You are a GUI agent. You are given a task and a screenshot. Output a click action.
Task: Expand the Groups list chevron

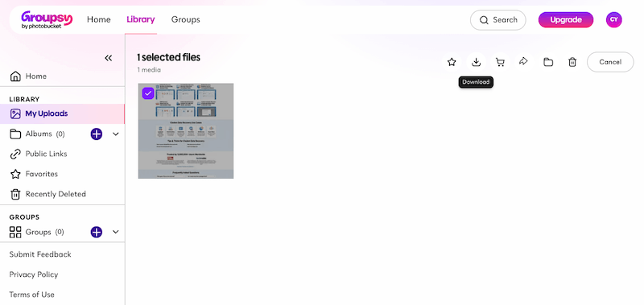116,232
